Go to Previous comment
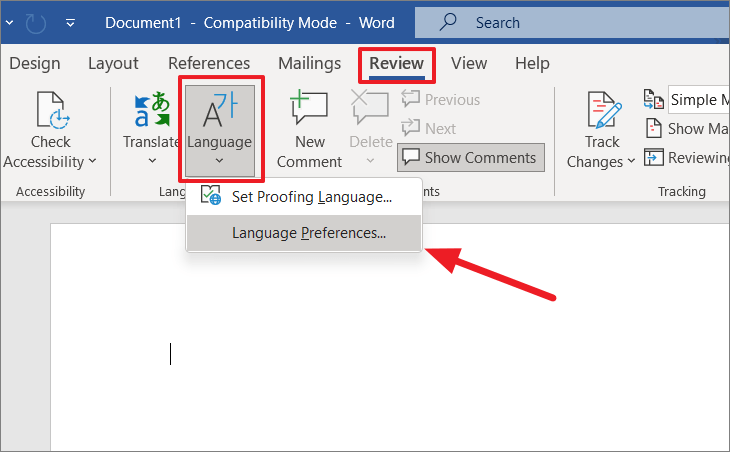This screenshot has width=730, height=452. (440, 100)
